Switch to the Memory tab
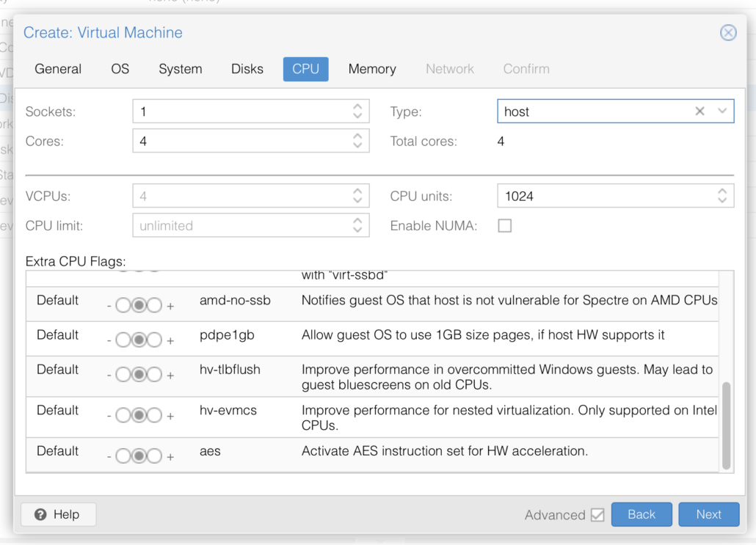Viewport: 756px width, 545px height. tap(372, 69)
